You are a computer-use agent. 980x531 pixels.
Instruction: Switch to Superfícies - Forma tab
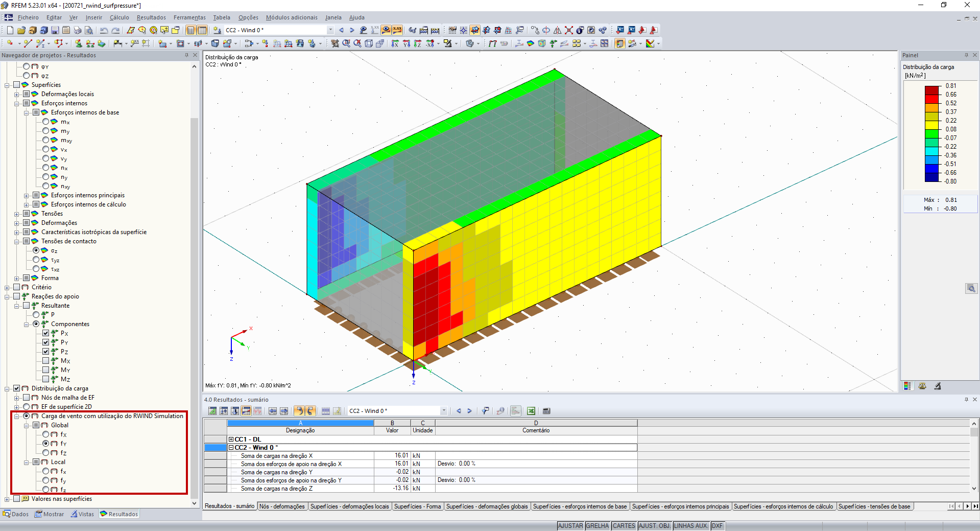417,506
